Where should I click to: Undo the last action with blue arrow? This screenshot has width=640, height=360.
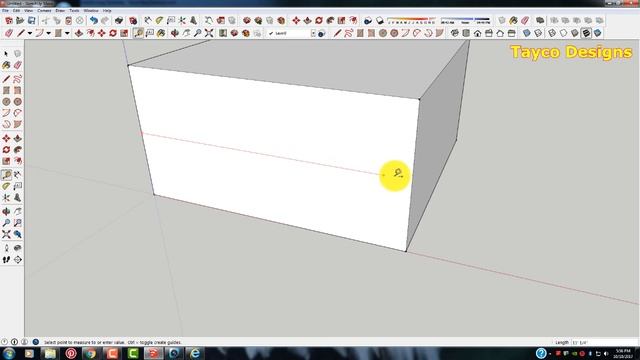94,20
